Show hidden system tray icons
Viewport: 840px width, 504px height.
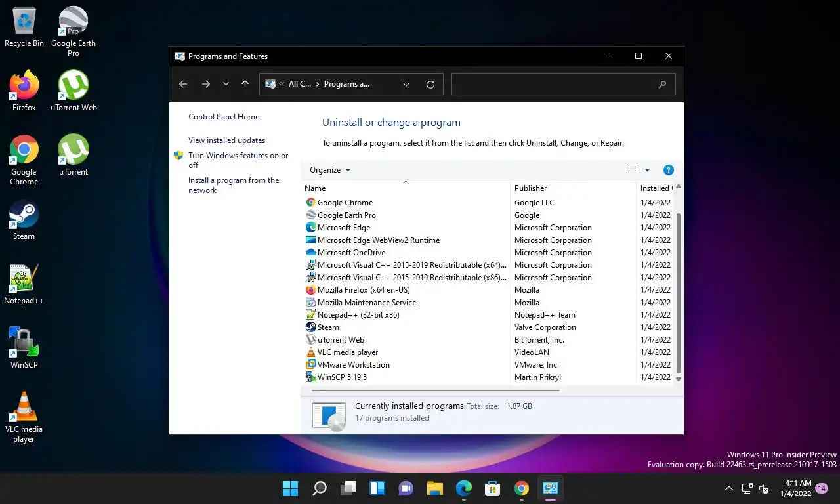(729, 488)
